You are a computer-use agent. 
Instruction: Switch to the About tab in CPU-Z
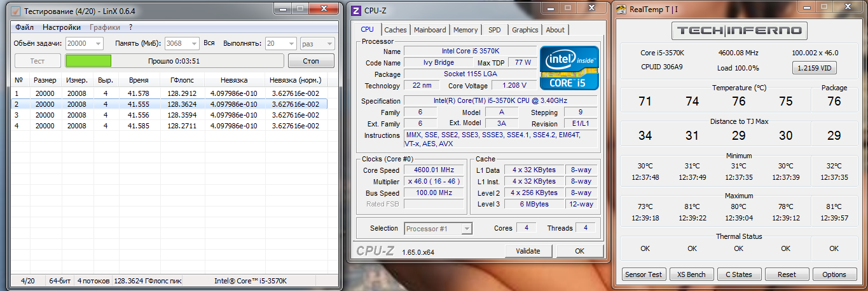(x=555, y=30)
